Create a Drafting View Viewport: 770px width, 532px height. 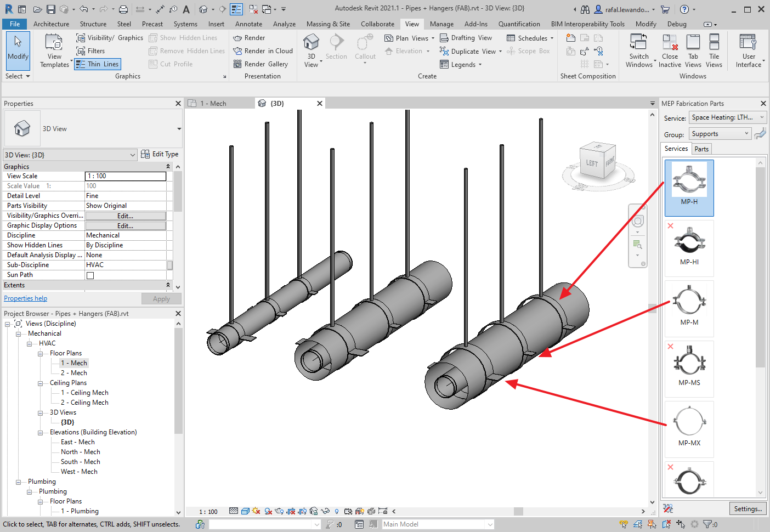[466, 38]
